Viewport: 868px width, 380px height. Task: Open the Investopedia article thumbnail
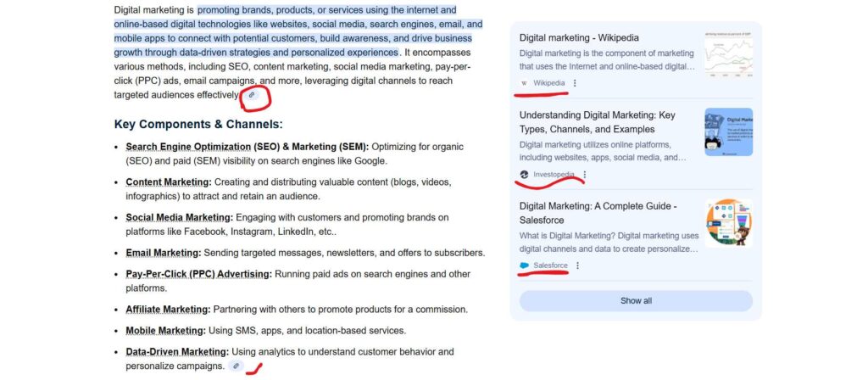pos(728,131)
